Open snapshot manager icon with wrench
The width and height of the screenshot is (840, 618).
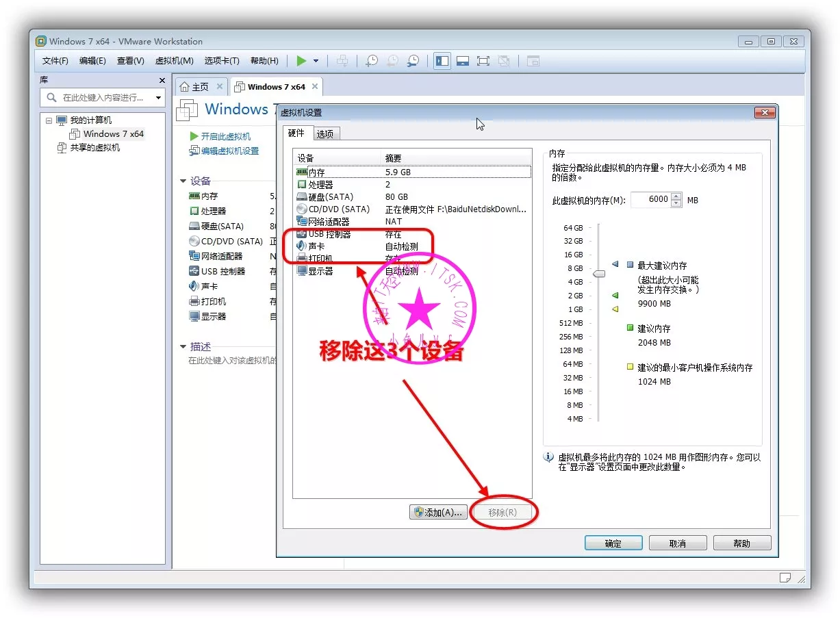(413, 61)
